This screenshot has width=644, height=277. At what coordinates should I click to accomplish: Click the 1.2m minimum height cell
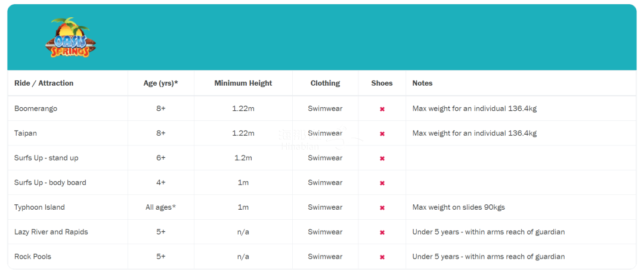243,158
